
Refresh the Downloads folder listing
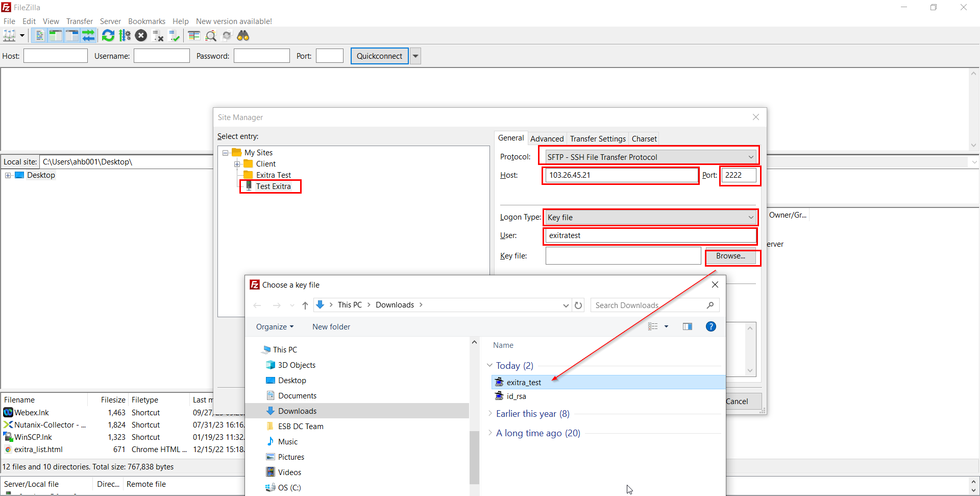(x=578, y=305)
